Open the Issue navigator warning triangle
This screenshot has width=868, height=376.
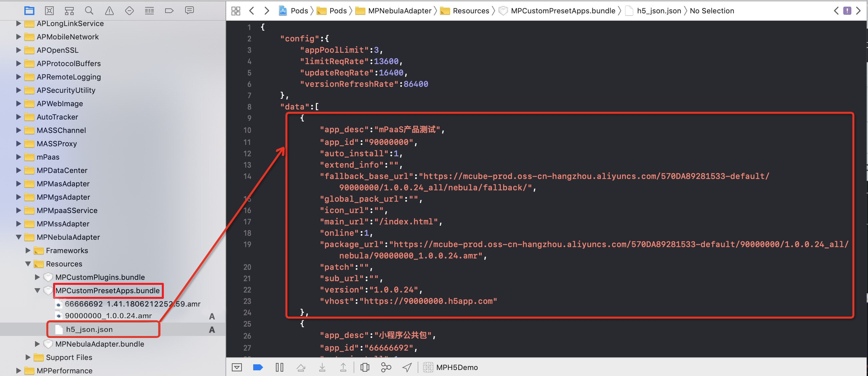tap(109, 11)
